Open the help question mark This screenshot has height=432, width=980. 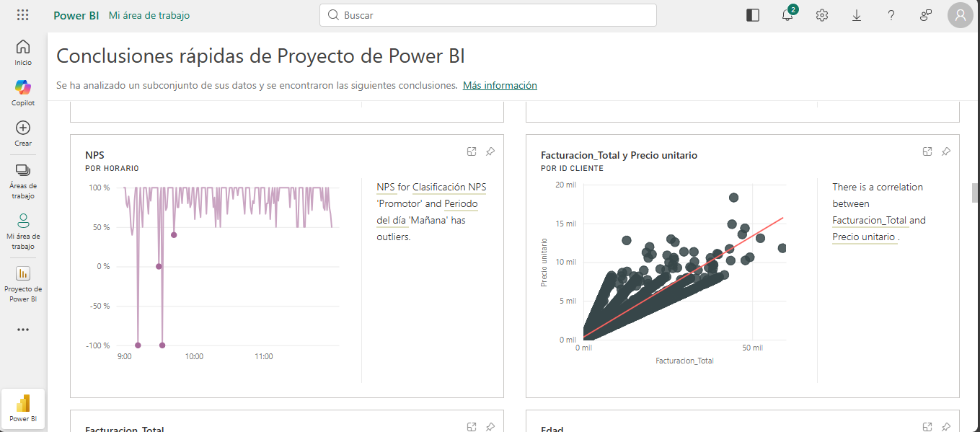(x=891, y=15)
